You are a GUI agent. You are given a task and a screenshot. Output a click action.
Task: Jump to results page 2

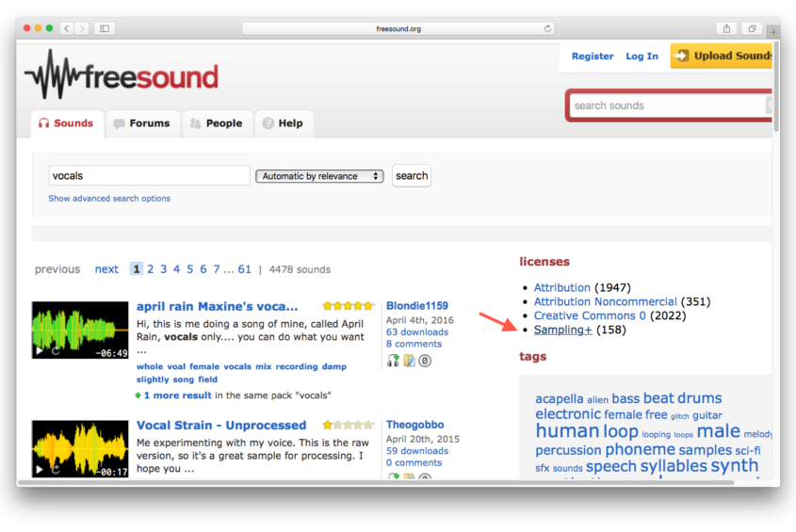pyautogui.click(x=151, y=269)
